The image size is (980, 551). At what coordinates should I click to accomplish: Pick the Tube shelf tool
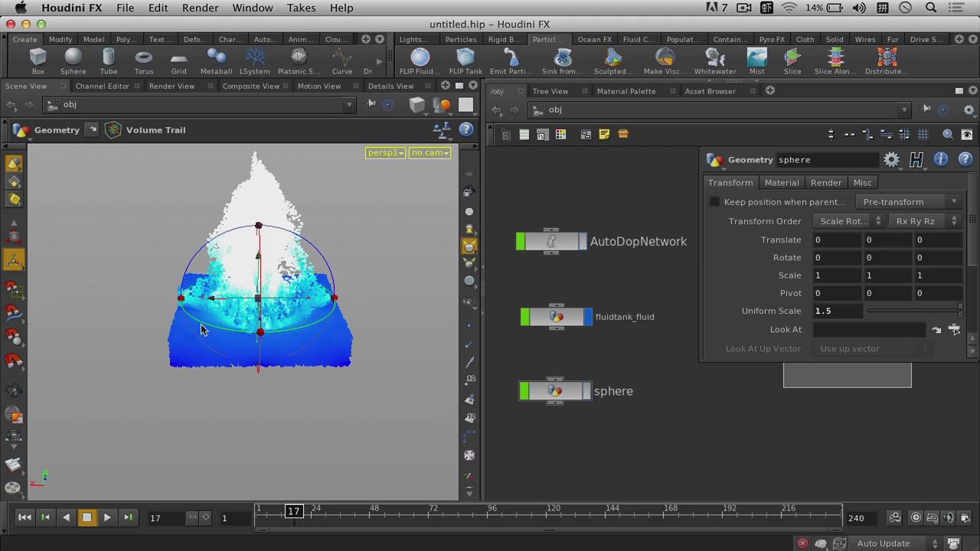point(108,61)
